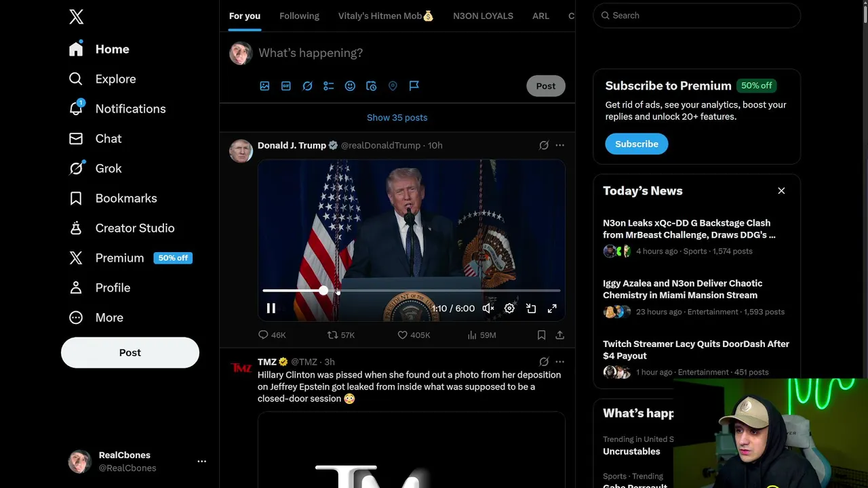This screenshot has height=488, width=868.
Task: Repost Trump post (57K)
Action: (341, 335)
